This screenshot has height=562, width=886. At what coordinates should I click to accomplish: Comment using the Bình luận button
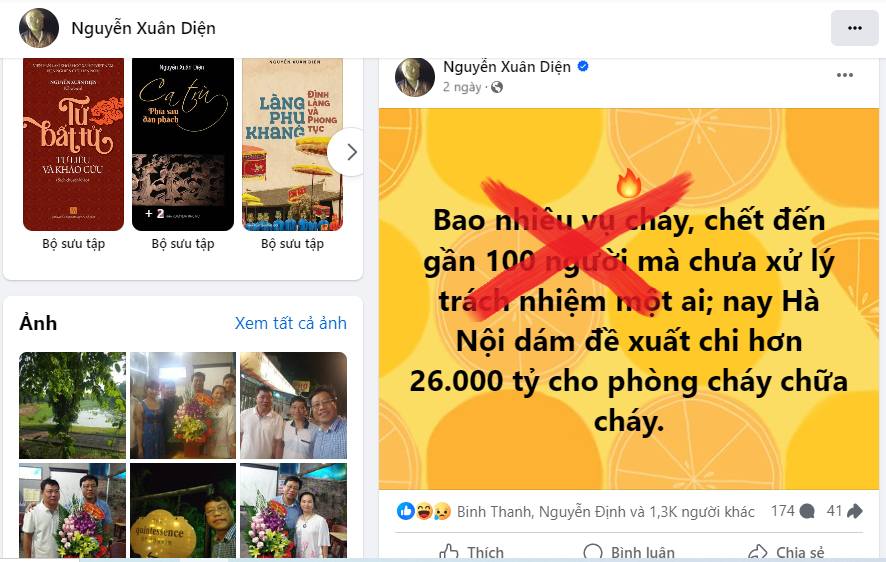point(628,552)
